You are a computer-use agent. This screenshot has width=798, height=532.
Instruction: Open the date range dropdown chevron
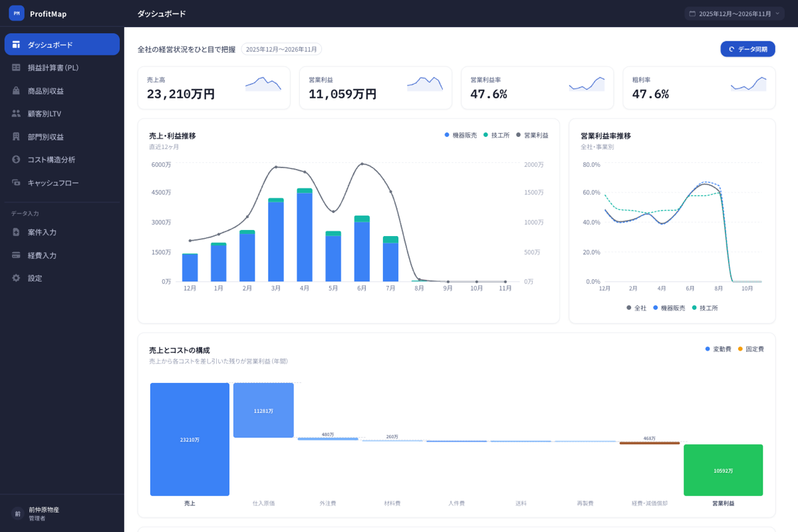(777, 13)
